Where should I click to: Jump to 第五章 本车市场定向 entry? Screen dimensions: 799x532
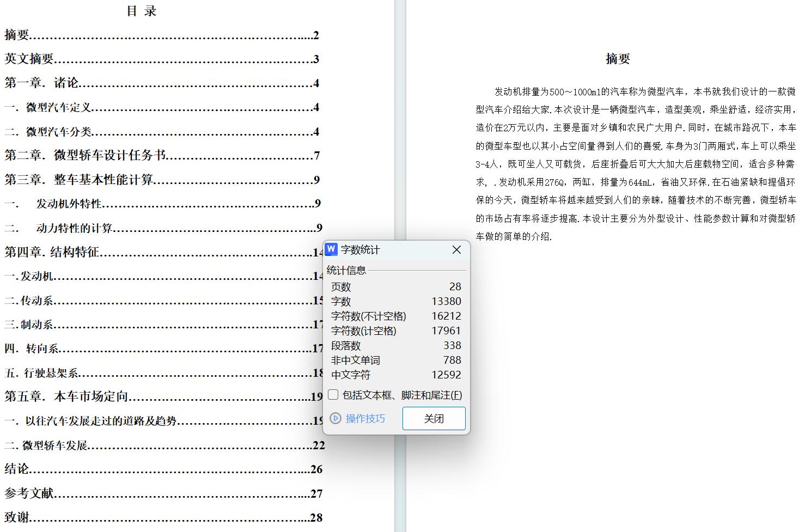(66, 396)
